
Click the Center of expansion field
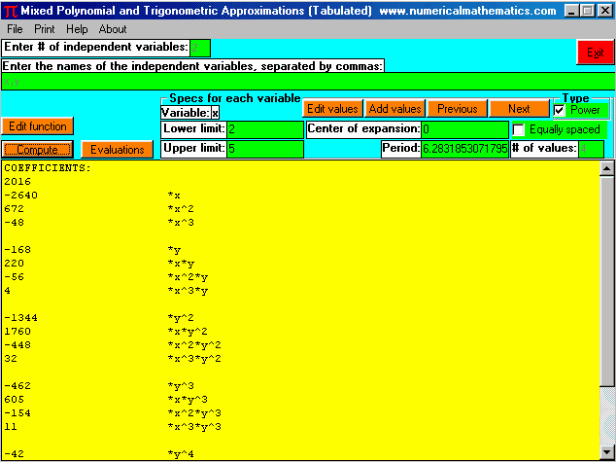(464, 130)
